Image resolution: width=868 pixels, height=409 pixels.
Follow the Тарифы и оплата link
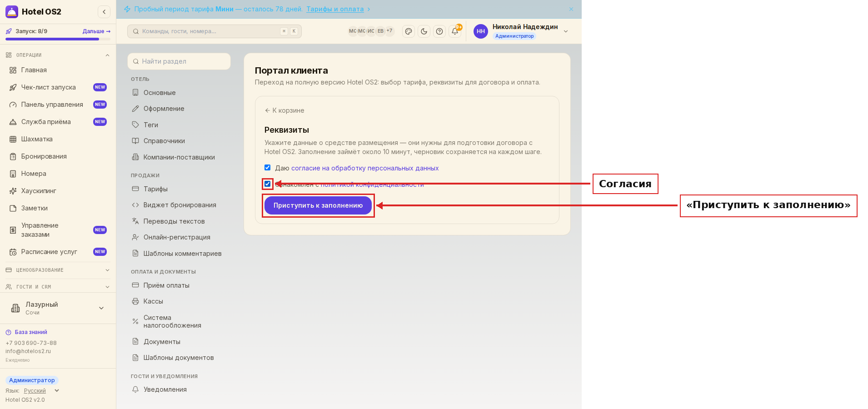pyautogui.click(x=335, y=9)
